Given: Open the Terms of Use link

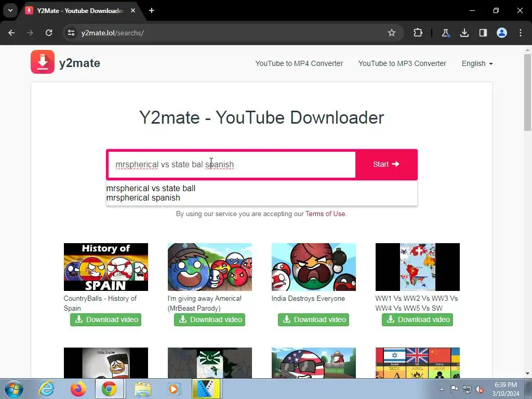Looking at the screenshot, I should tap(325, 214).
